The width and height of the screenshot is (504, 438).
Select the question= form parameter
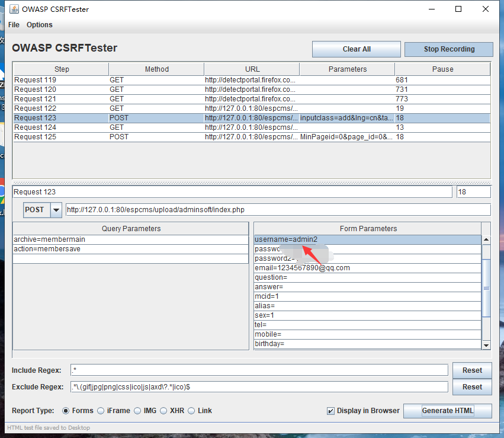point(367,277)
